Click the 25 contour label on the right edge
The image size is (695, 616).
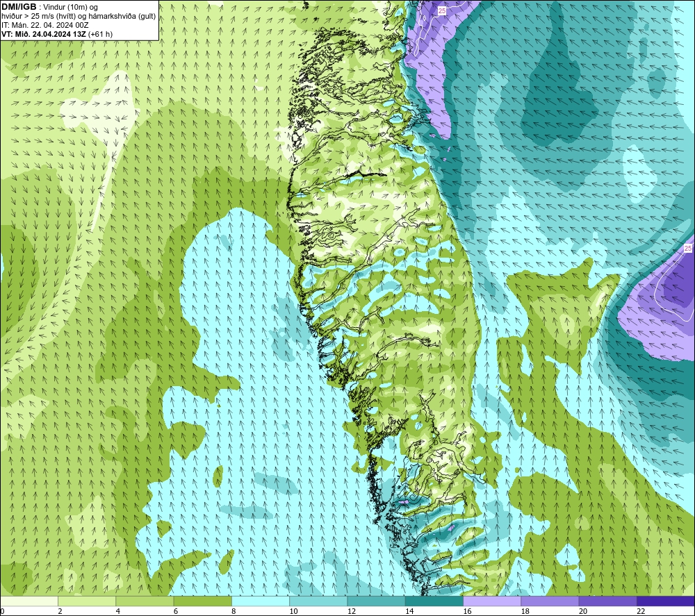click(x=687, y=249)
